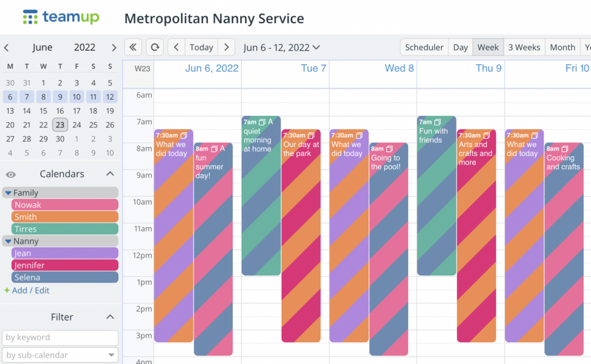Viewport: 591px width, 364px height.
Task: Toggle the Selena calendar
Action: click(x=65, y=277)
